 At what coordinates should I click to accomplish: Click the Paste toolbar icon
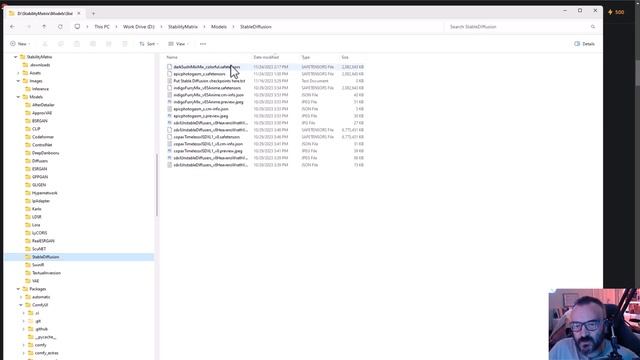[77, 44]
